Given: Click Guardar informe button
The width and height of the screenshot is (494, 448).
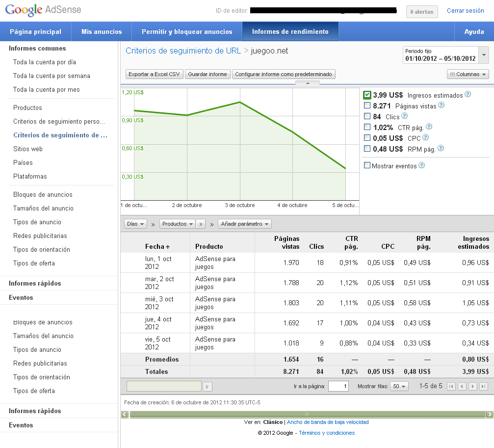Looking at the screenshot, I should click(208, 75).
